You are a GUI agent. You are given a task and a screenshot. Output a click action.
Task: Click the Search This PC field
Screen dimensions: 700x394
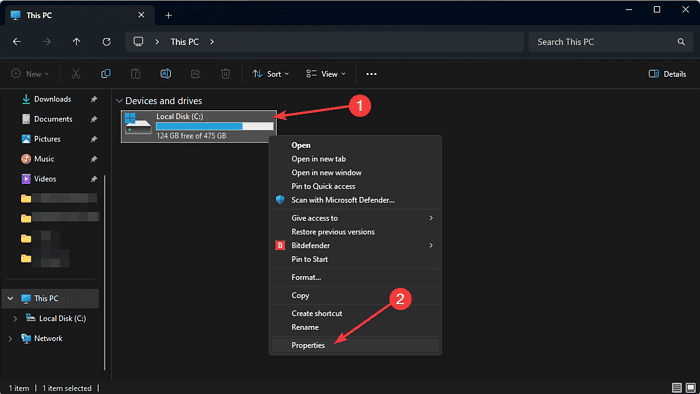tap(611, 41)
